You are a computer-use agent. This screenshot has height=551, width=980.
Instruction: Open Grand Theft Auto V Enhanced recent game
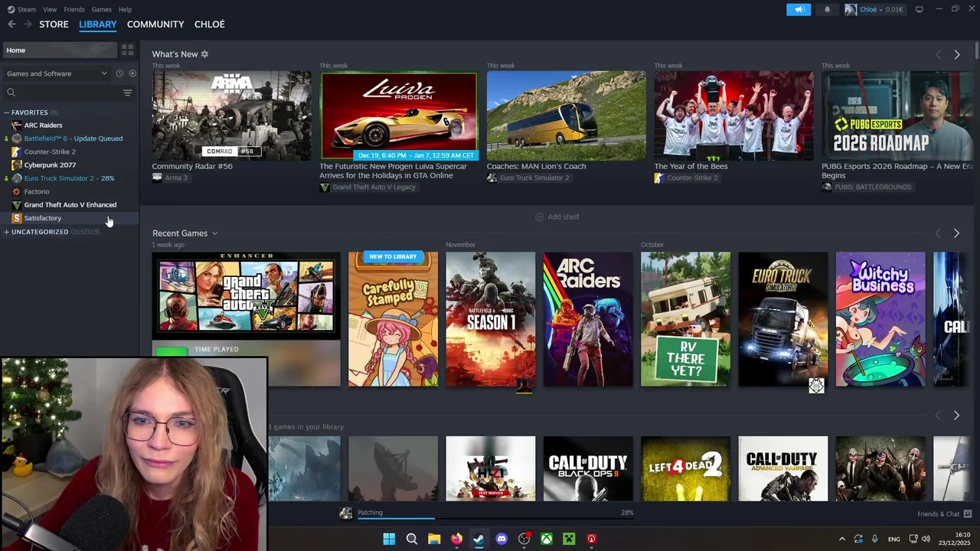pos(246,295)
